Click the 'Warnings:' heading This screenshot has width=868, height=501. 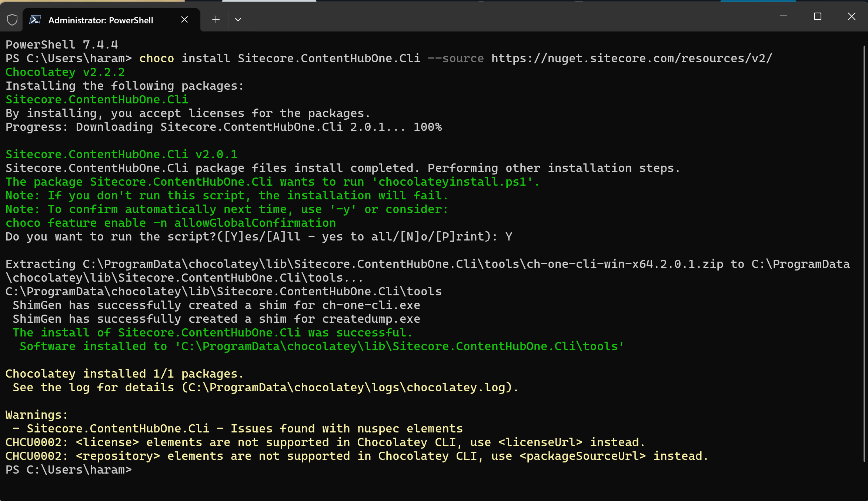coord(37,415)
